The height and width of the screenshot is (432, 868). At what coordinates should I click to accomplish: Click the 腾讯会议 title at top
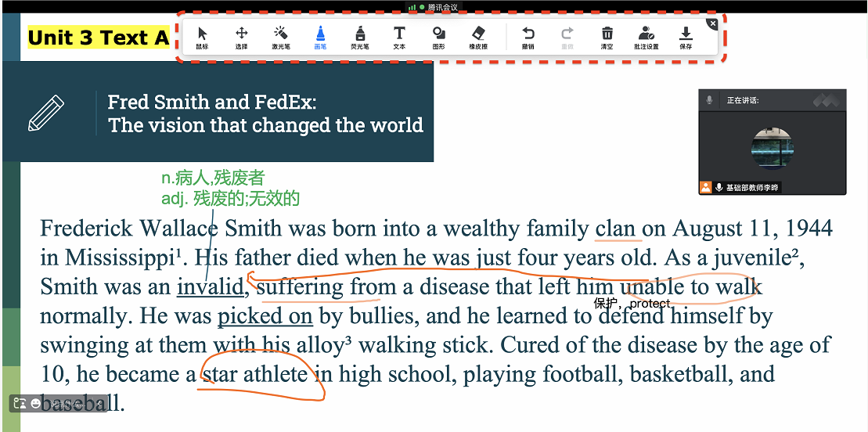point(444,7)
